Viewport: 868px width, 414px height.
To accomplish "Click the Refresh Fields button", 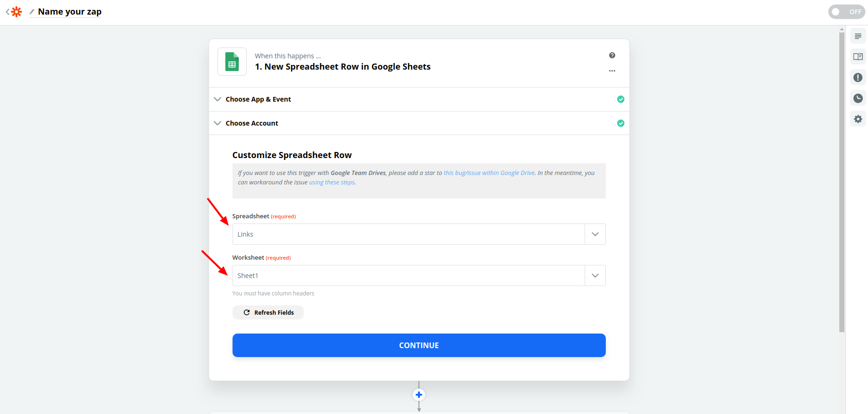I will [268, 312].
